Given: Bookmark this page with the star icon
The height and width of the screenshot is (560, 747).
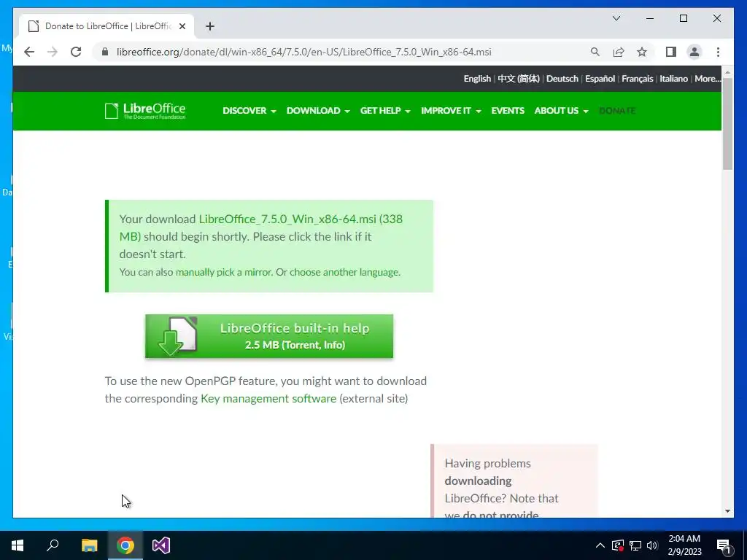Looking at the screenshot, I should point(642,52).
